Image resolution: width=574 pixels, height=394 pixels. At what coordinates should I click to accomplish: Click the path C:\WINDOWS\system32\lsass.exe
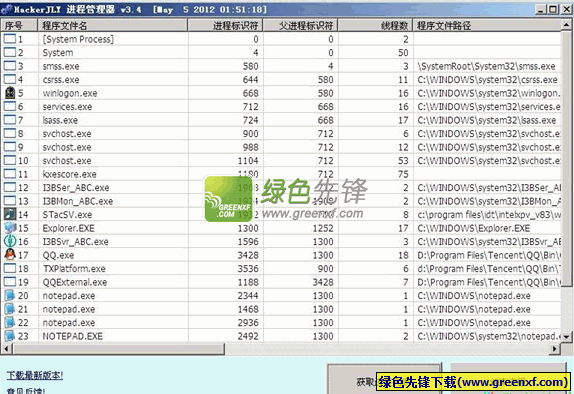[487, 120]
